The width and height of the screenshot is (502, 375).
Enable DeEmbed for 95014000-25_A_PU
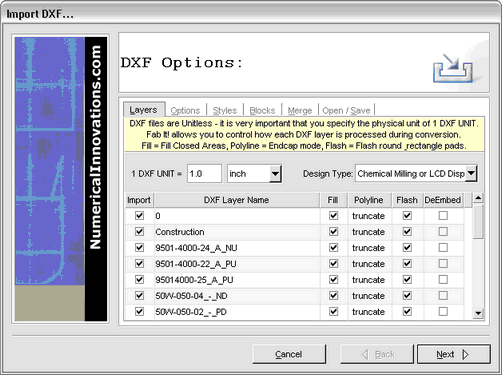(443, 280)
